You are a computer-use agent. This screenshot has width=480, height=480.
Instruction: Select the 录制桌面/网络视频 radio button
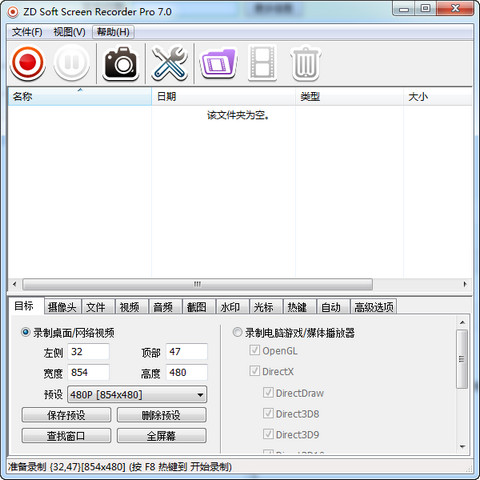25,332
